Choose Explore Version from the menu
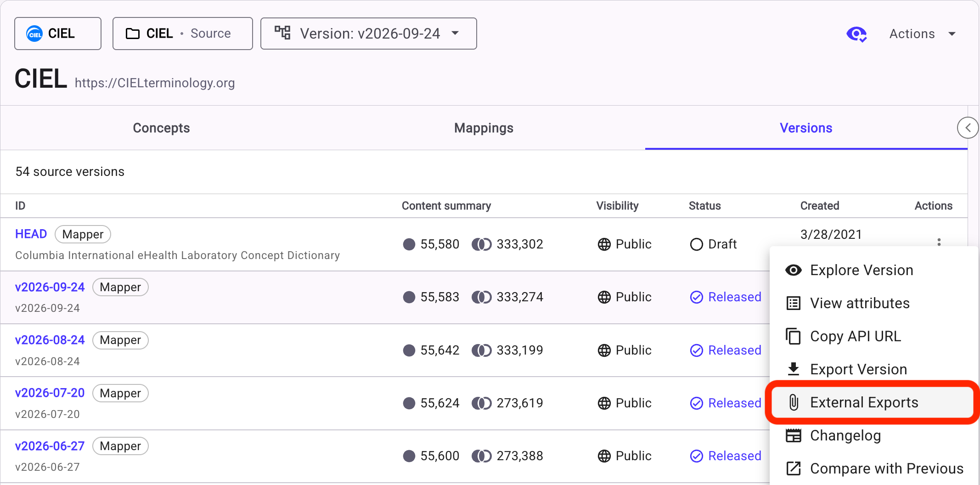The height and width of the screenshot is (485, 980). 874,270
